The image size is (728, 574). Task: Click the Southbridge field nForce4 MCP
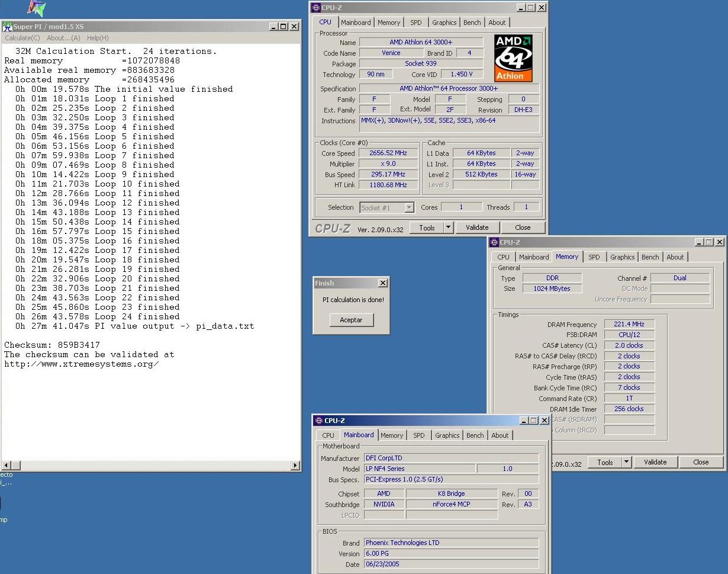(x=452, y=504)
